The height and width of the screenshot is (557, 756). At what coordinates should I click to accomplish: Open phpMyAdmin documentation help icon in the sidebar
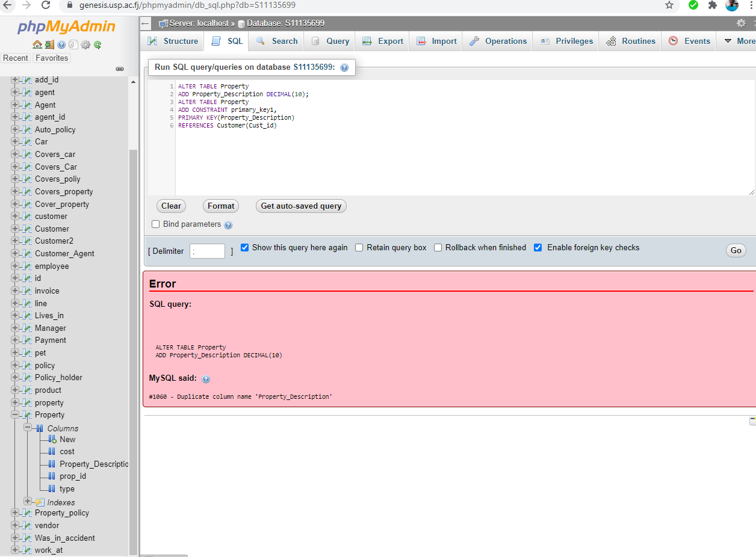tap(61, 45)
